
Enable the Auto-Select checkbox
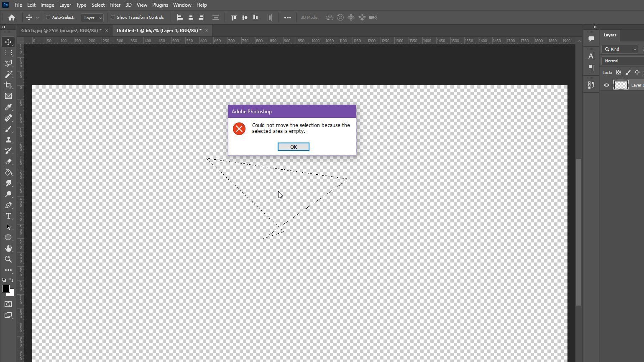point(48,18)
